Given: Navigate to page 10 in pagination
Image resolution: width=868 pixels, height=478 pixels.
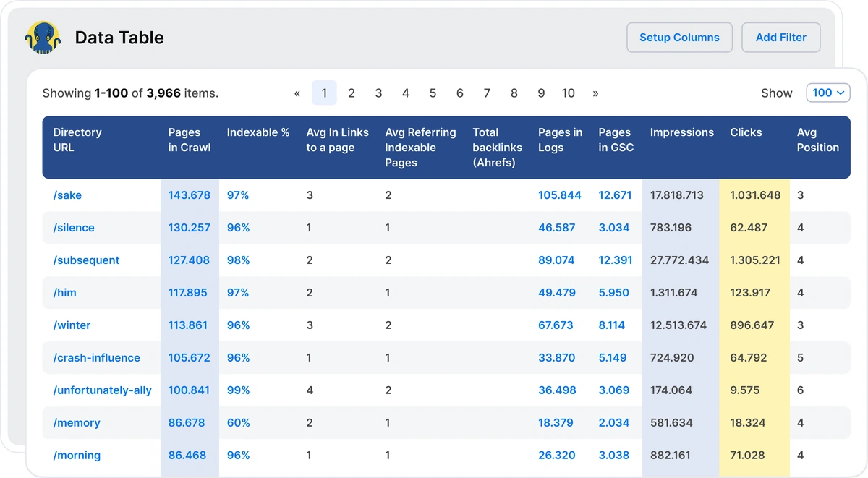Looking at the screenshot, I should (569, 93).
